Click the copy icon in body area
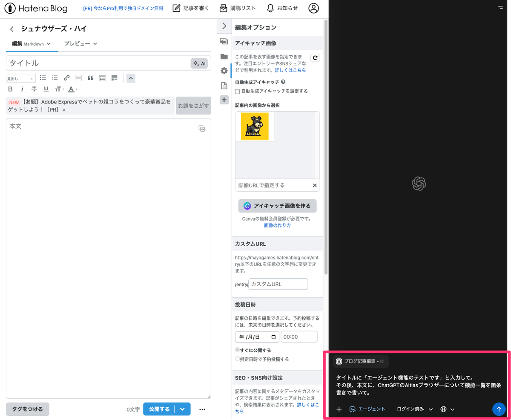This screenshot has height=420, width=511. (202, 128)
